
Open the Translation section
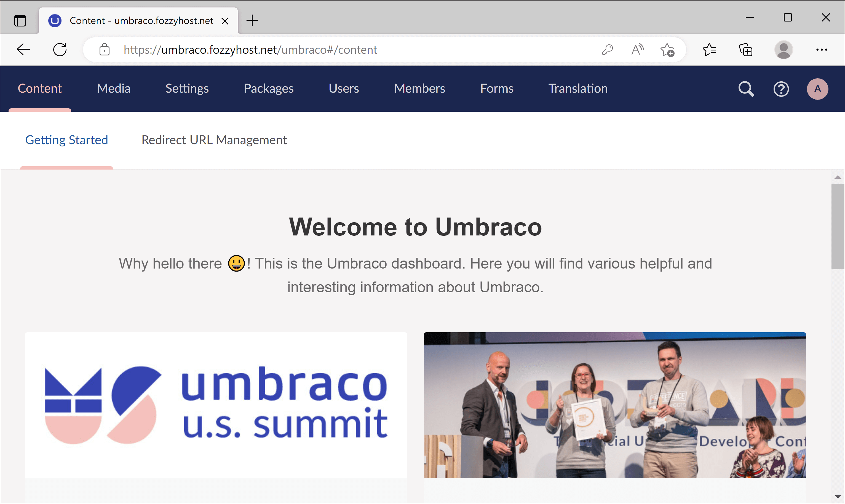(578, 88)
